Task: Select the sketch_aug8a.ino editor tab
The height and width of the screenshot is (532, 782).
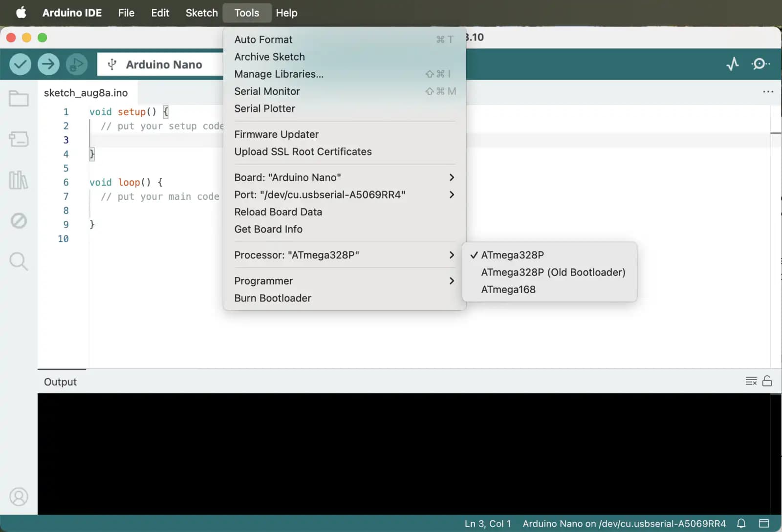Action: point(86,93)
